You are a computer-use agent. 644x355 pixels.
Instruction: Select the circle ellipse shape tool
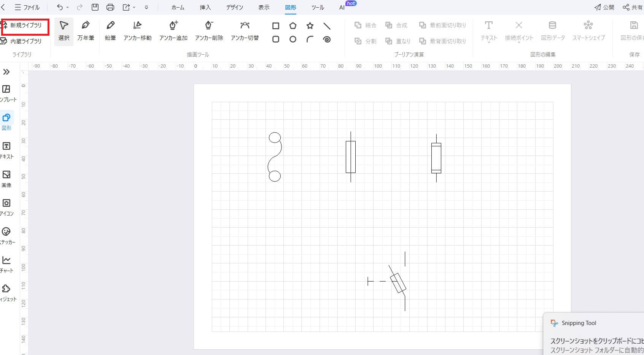(293, 39)
